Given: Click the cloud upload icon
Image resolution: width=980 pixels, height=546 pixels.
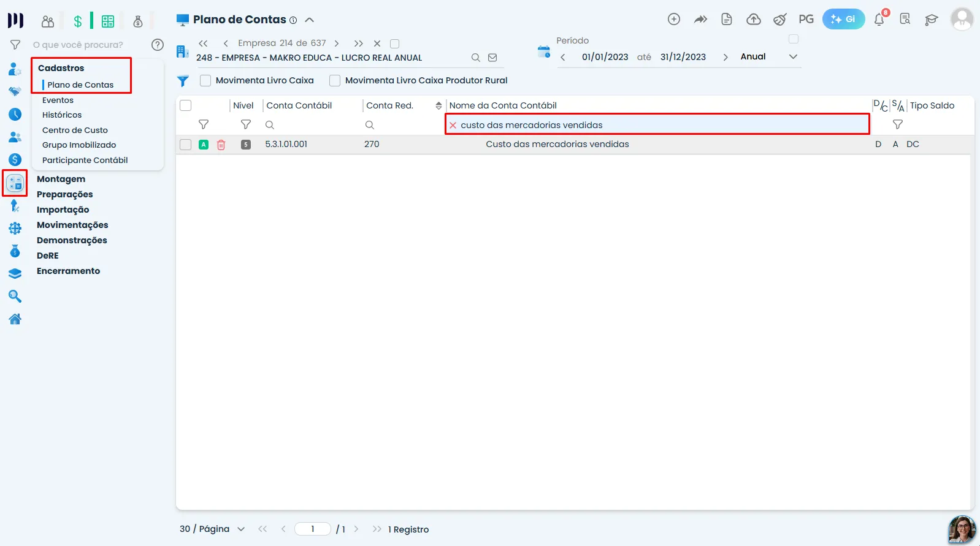Looking at the screenshot, I should tap(754, 20).
